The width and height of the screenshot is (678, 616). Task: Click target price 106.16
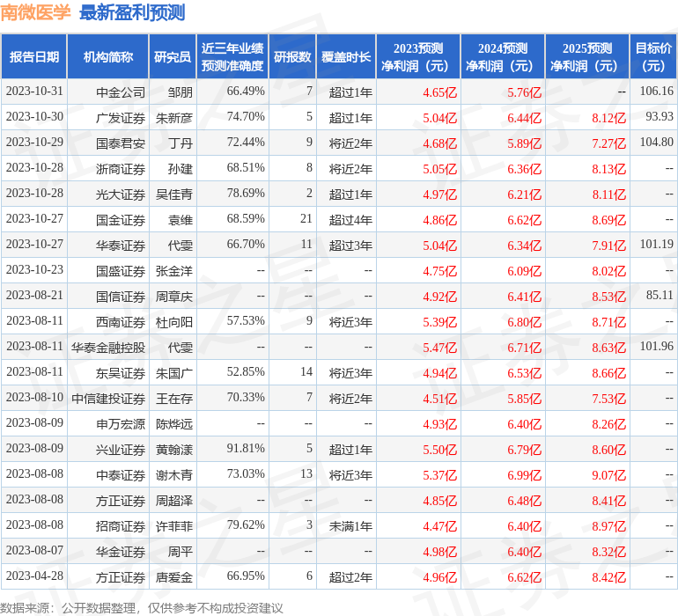point(656,91)
